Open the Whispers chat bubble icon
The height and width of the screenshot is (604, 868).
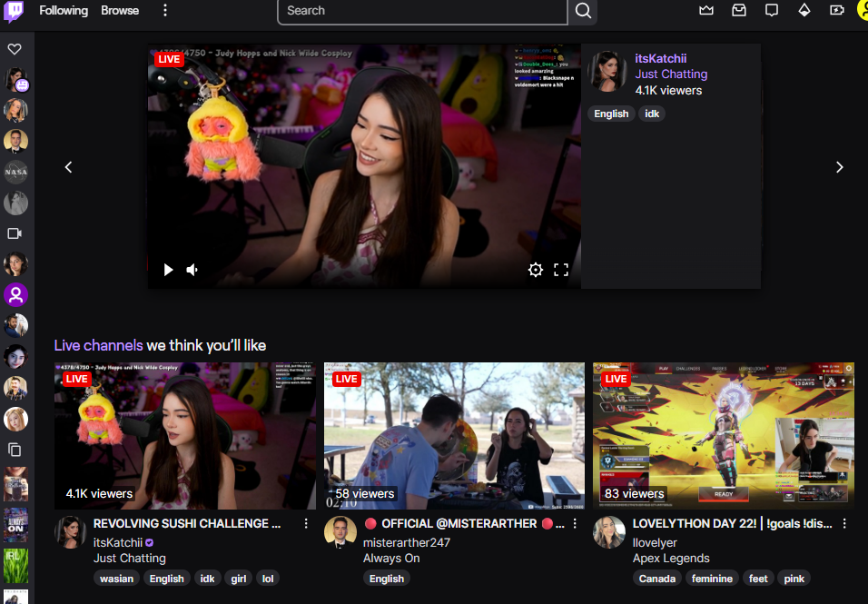click(x=772, y=11)
